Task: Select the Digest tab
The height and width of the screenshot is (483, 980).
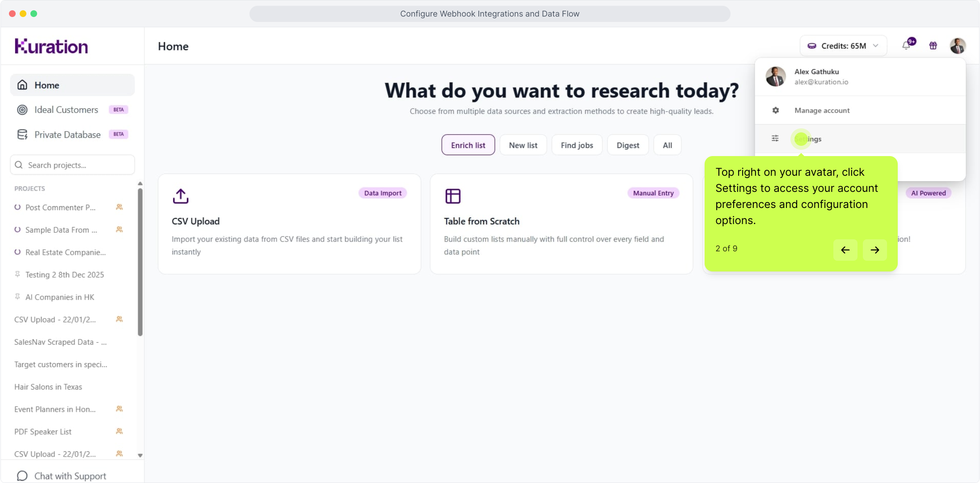Action: point(628,145)
